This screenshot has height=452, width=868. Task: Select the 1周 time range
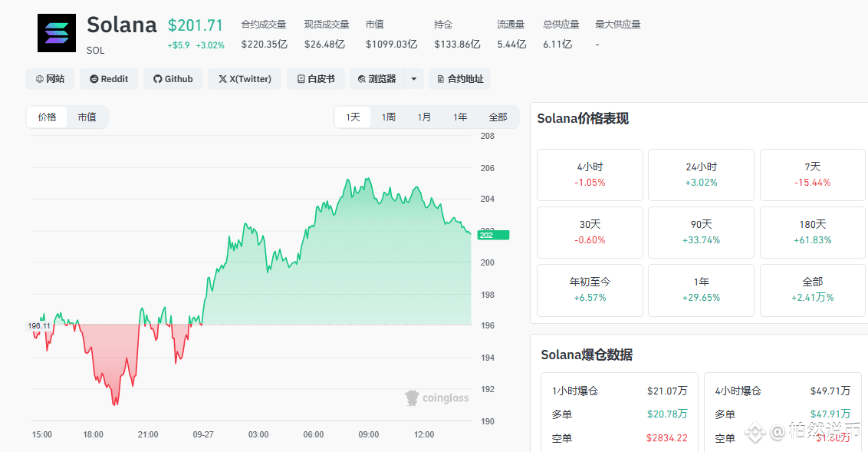pyautogui.click(x=389, y=117)
